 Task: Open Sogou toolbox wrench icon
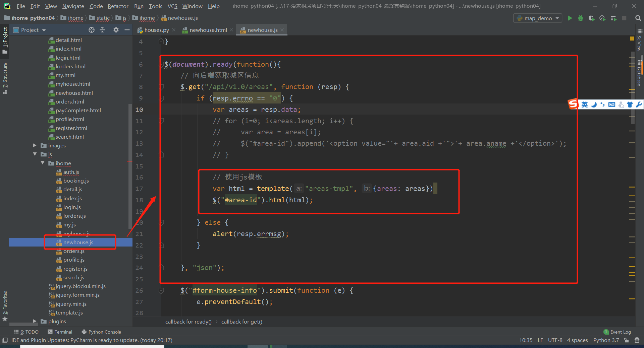(x=639, y=105)
